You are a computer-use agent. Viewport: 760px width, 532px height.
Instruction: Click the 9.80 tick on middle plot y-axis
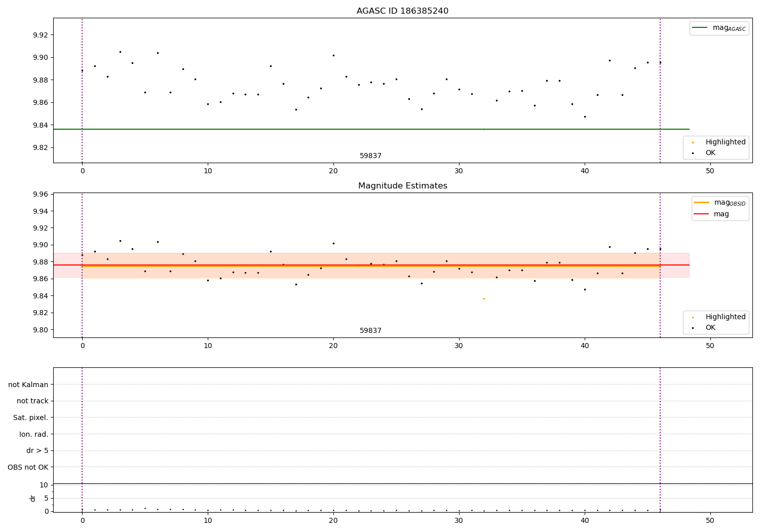click(40, 330)
